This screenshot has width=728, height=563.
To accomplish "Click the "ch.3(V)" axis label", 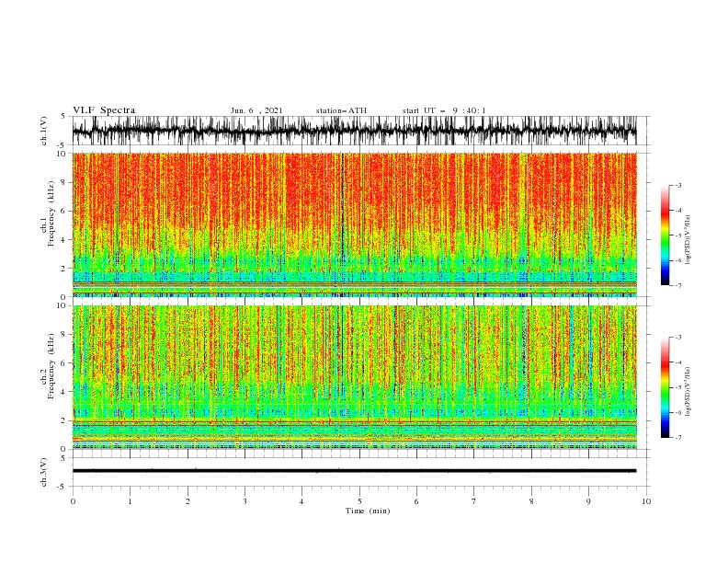I will pos(44,472).
